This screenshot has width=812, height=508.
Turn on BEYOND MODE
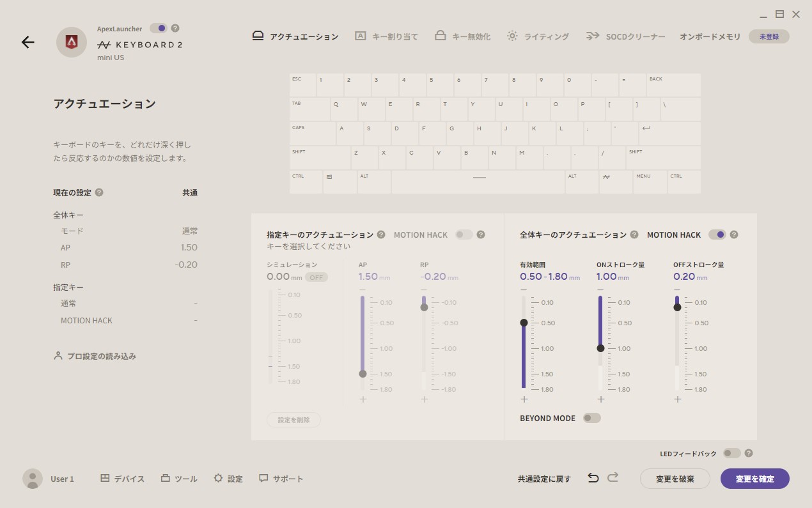[591, 417]
